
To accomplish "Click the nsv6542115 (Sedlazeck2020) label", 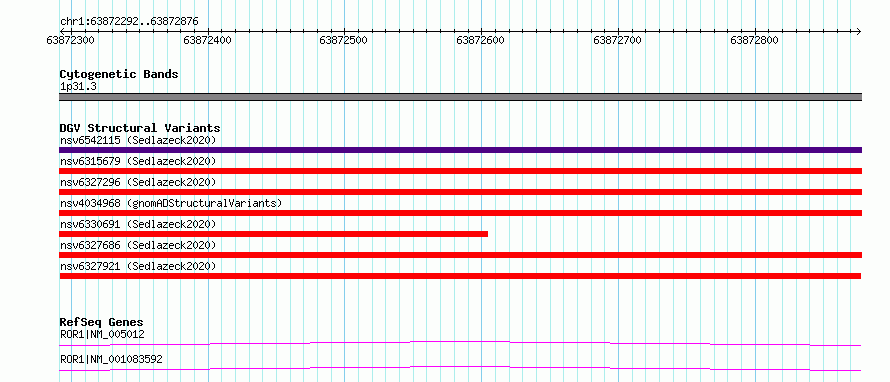I will coord(138,140).
